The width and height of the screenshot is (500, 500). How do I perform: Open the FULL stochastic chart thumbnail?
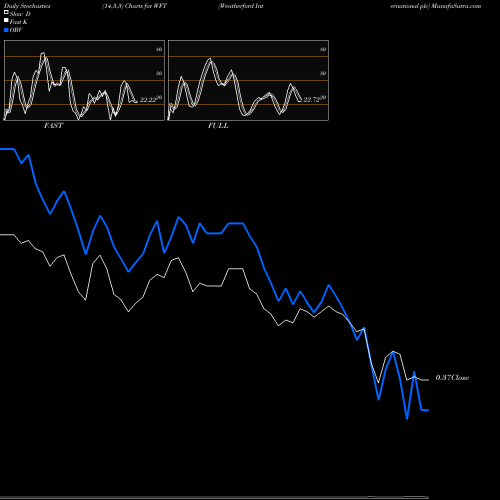point(248,80)
